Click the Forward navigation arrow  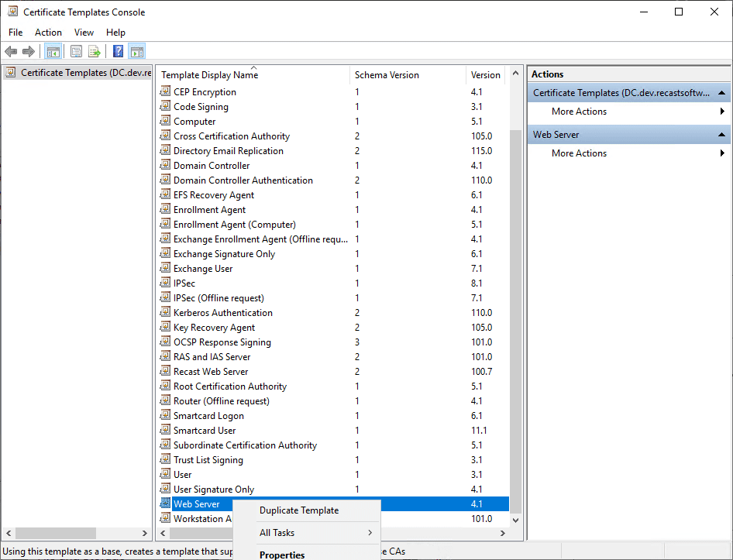pyautogui.click(x=29, y=51)
